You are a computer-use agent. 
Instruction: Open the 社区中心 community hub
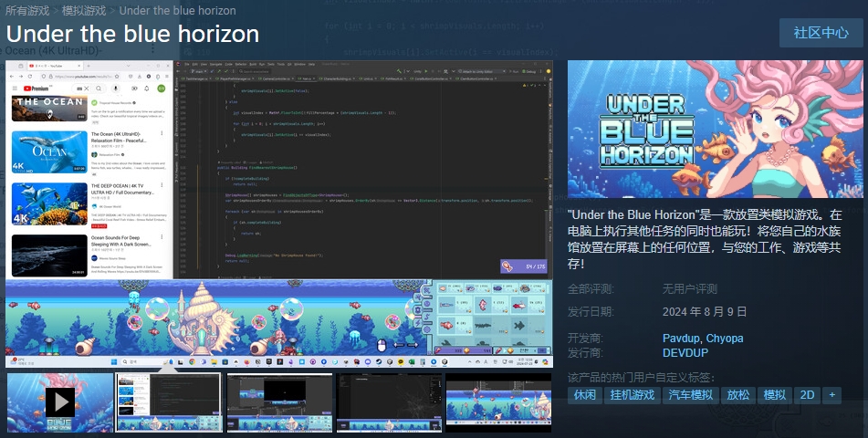click(821, 33)
